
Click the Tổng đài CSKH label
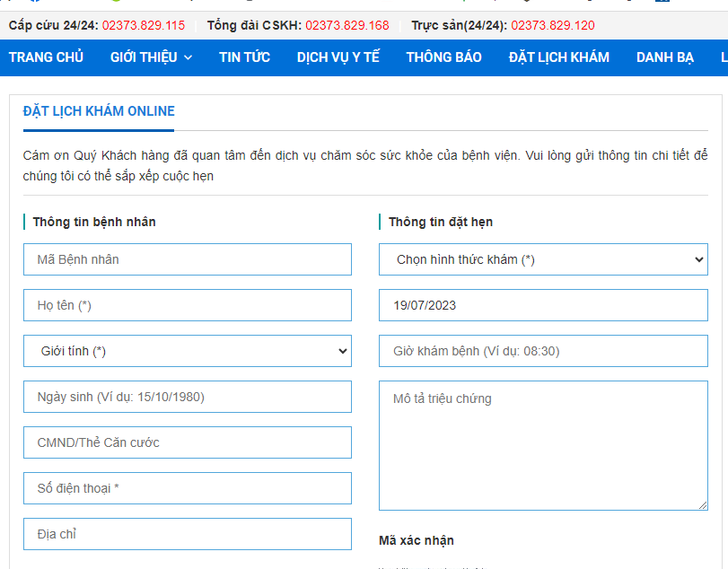[254, 25]
